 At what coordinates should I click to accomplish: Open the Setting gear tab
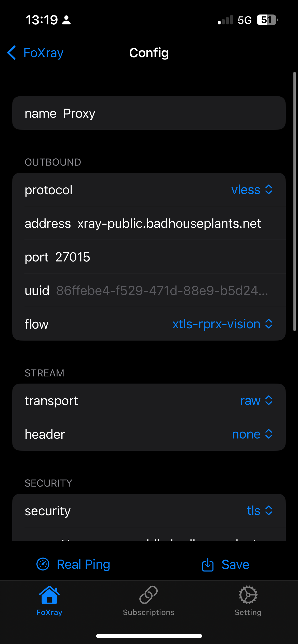pyautogui.click(x=248, y=601)
